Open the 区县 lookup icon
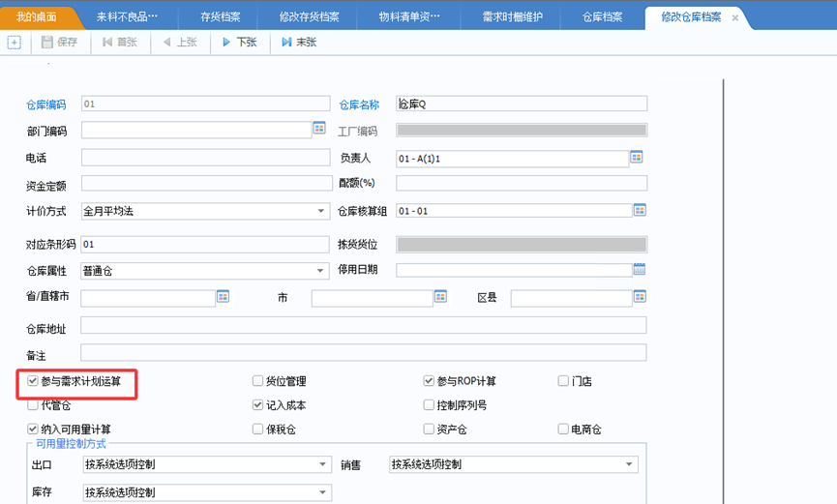 pyautogui.click(x=640, y=296)
